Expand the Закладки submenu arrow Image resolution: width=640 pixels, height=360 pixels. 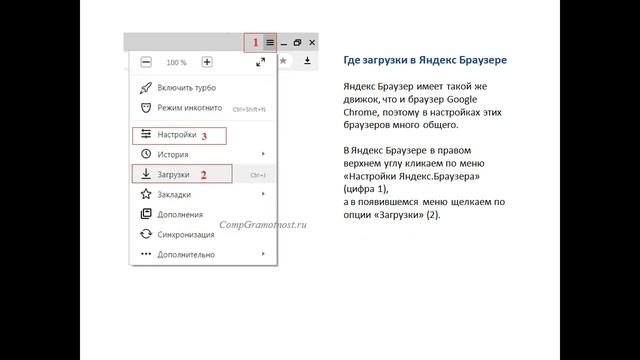pyautogui.click(x=263, y=194)
